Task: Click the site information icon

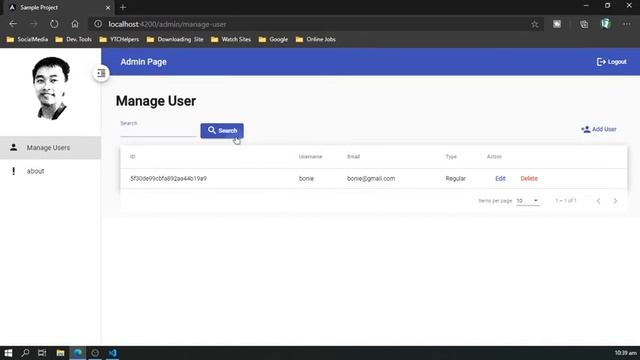Action: click(x=98, y=24)
